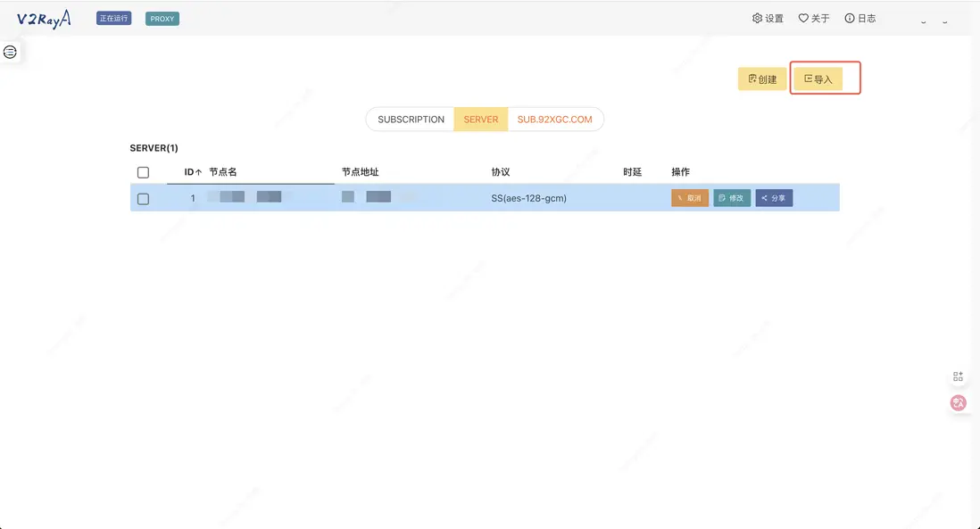Viewport: 980px width, 529px height.
Task: Click the SS(aes-128-gcm) protocol cell
Action: pos(528,198)
